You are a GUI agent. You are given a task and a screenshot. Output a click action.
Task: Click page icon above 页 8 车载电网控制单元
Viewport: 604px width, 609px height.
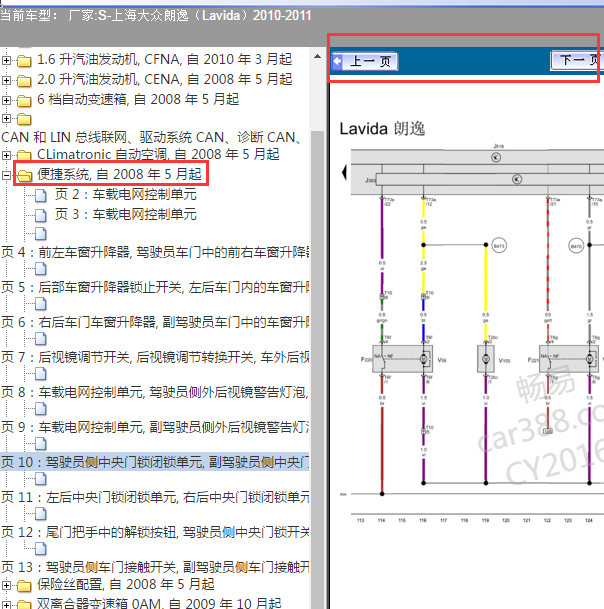[40, 374]
